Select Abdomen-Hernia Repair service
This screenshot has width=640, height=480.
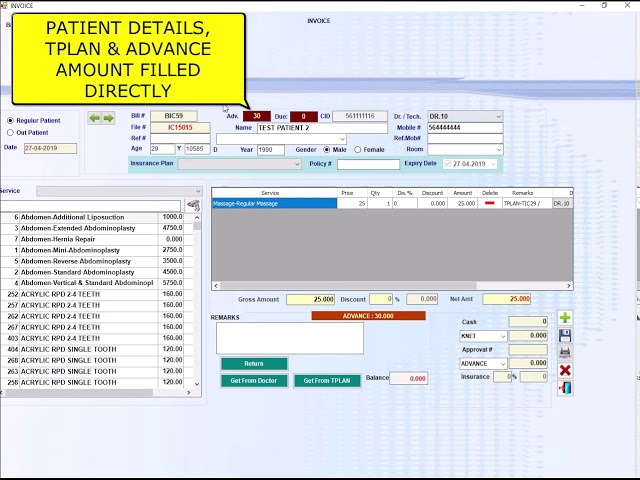[92, 239]
